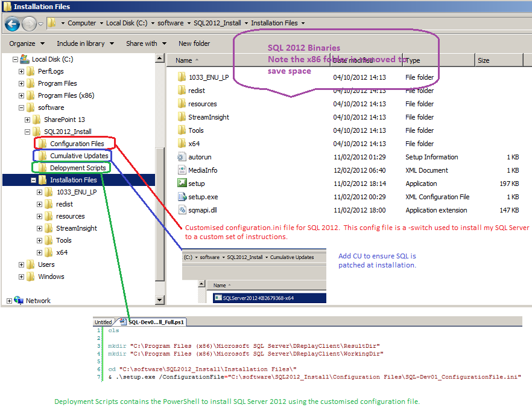
Task: Collapse the software tree node
Action: [x=21, y=108]
